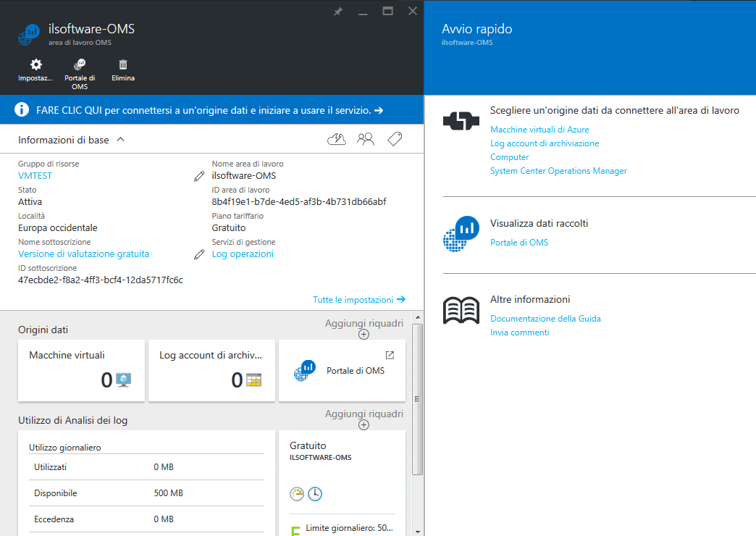
Task: Open Log account di archiviazione link
Action: click(545, 143)
